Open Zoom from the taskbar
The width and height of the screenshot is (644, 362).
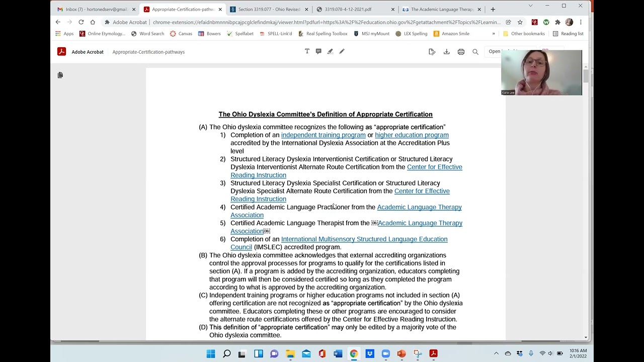coord(385,353)
